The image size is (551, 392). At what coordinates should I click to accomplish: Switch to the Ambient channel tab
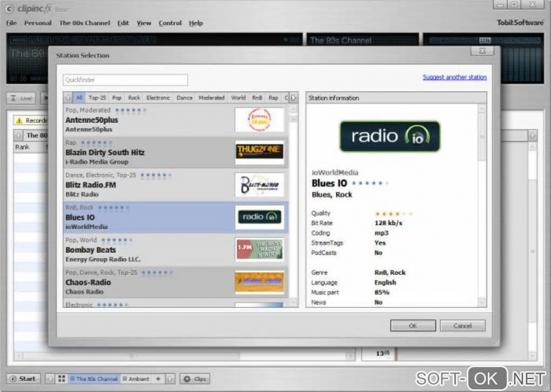[x=136, y=379]
